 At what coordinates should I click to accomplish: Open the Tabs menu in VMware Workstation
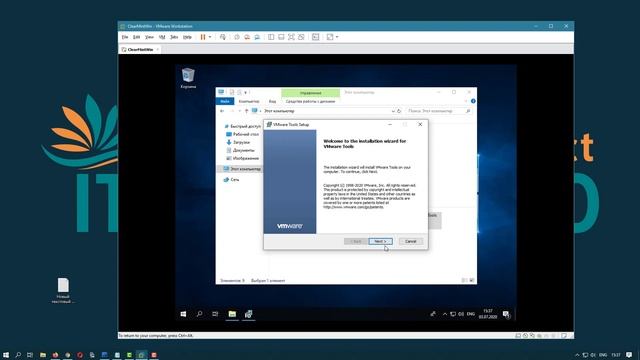point(174,37)
